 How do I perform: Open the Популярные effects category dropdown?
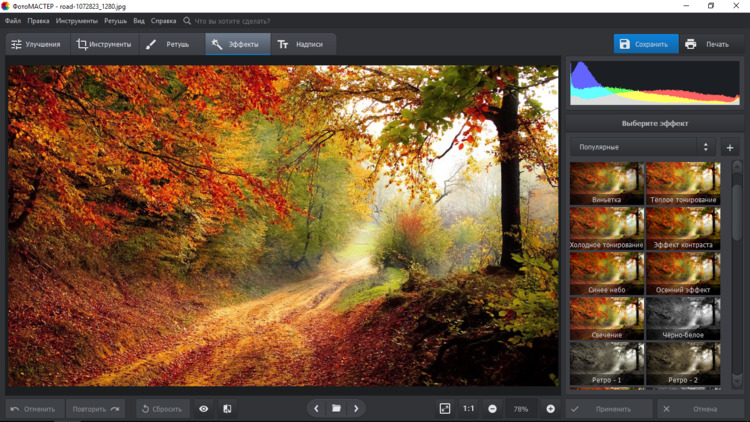(642, 147)
